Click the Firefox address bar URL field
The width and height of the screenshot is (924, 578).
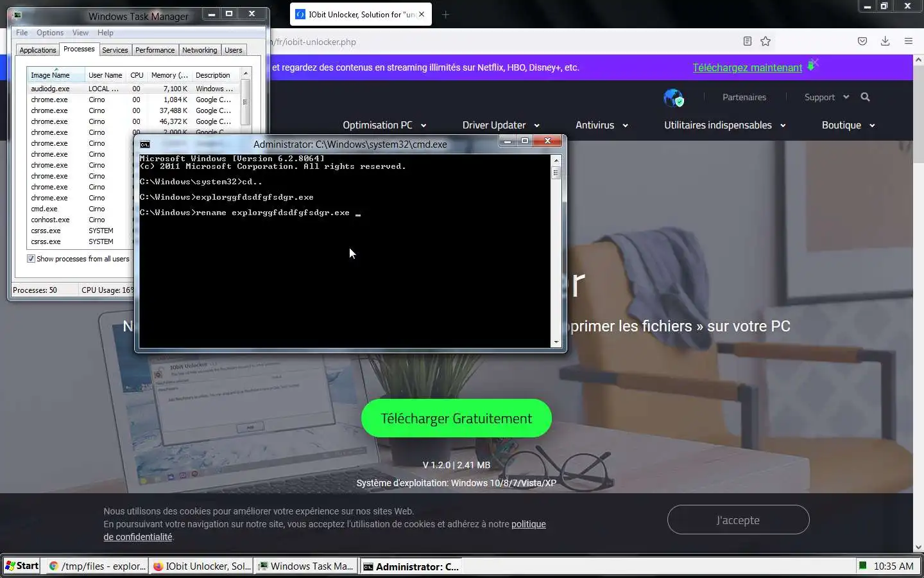pos(501,42)
